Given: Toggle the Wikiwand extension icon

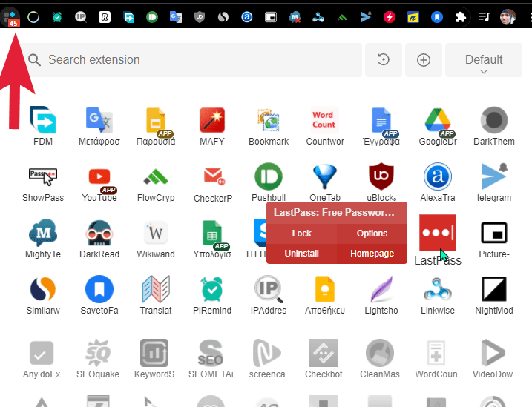Looking at the screenshot, I should [x=156, y=233].
